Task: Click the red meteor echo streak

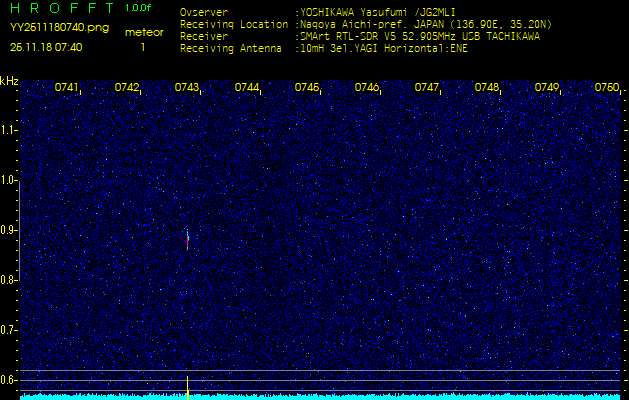Action: tap(187, 240)
